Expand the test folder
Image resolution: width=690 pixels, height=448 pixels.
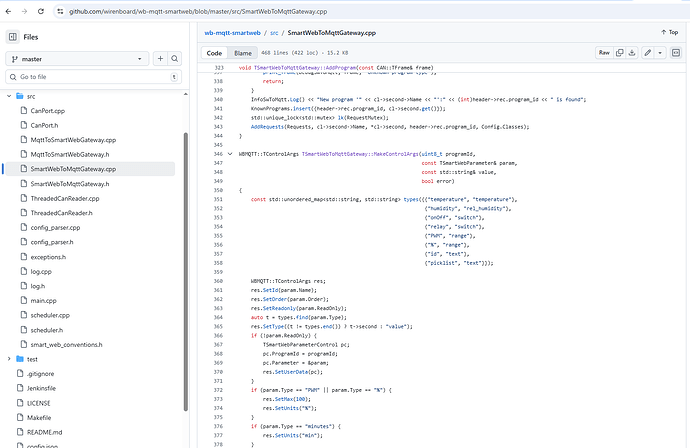9,359
